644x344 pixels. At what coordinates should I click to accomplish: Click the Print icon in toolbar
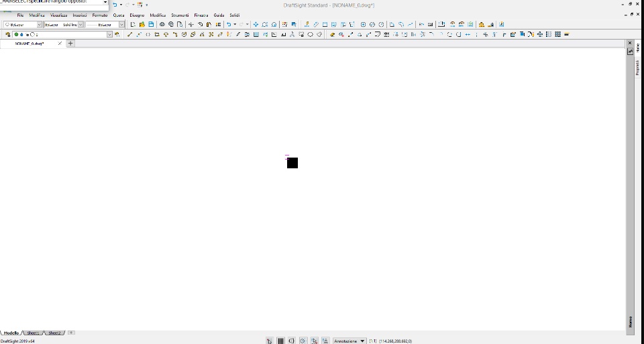point(162,25)
